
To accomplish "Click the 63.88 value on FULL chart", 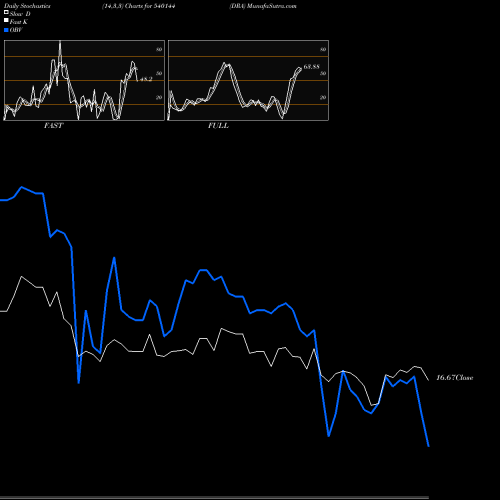I will pos(312,67).
